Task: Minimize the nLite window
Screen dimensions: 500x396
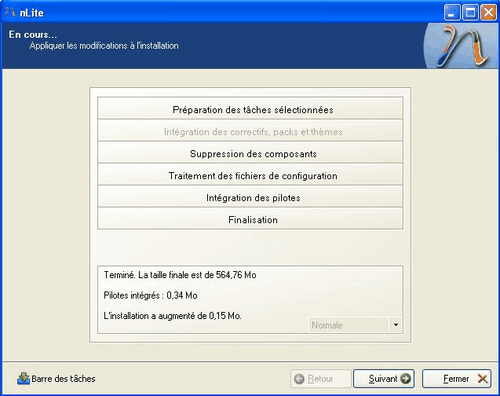Action: coord(452,13)
